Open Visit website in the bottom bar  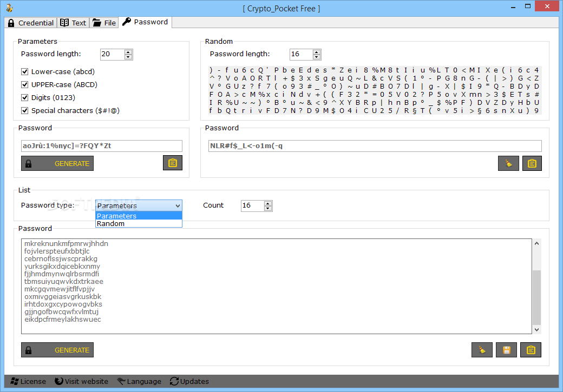(82, 381)
